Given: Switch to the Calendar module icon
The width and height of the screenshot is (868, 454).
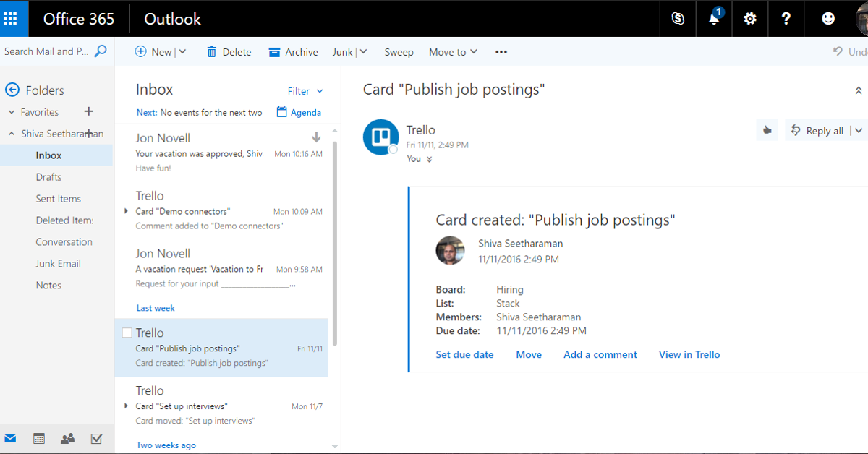Looking at the screenshot, I should [x=39, y=439].
